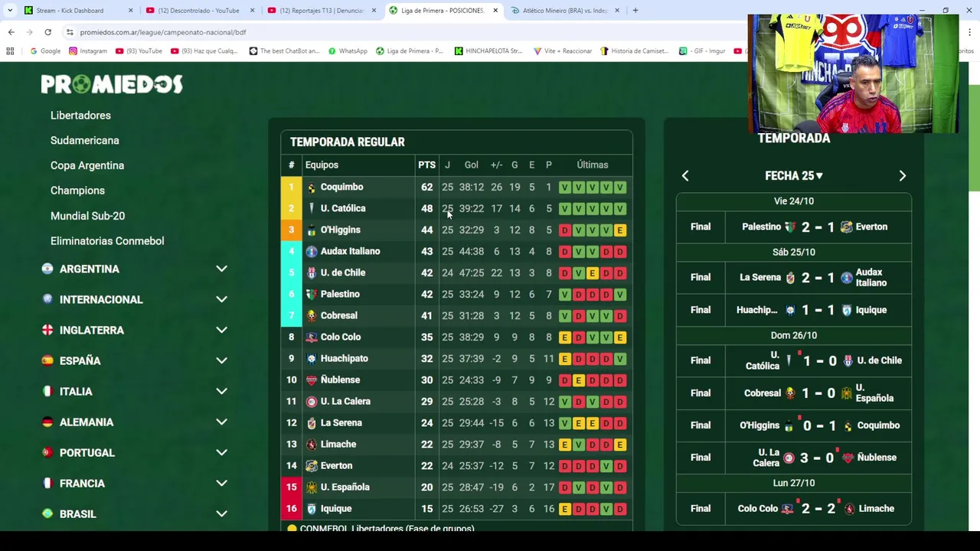Open the Palestino 2-1 Everton match
Screen dimensions: 980x551
pyautogui.click(x=794, y=227)
